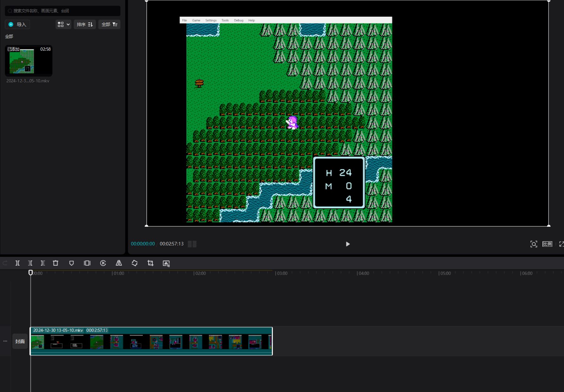Image resolution: width=564 pixels, height=392 pixels.
Task: Click the smart cut scissors icon
Action: [166, 263]
